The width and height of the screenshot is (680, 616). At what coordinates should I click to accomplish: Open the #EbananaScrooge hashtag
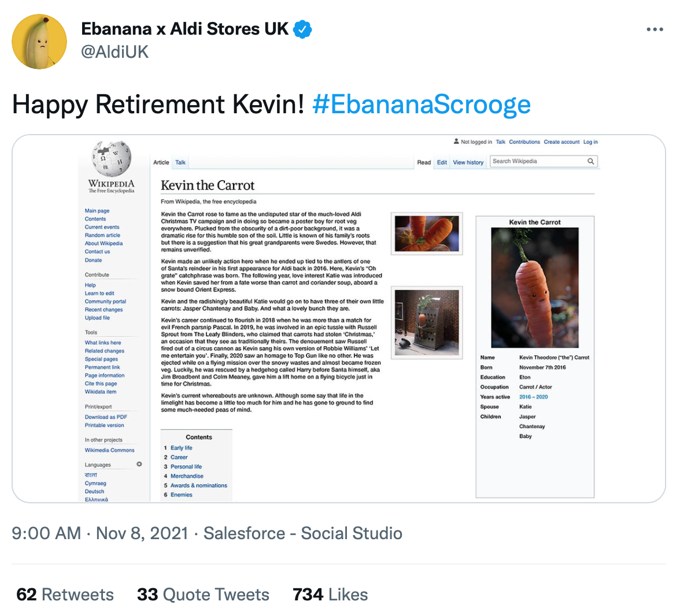tap(421, 105)
